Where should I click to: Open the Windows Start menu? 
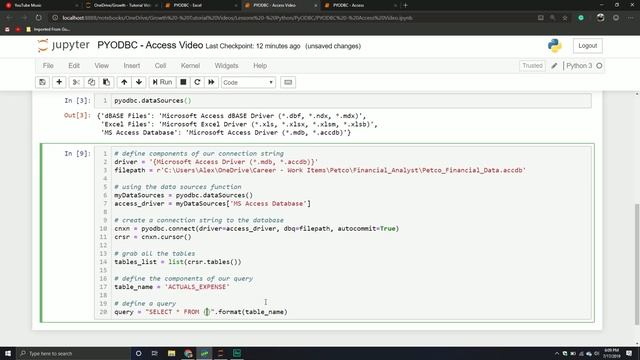pos(8,353)
